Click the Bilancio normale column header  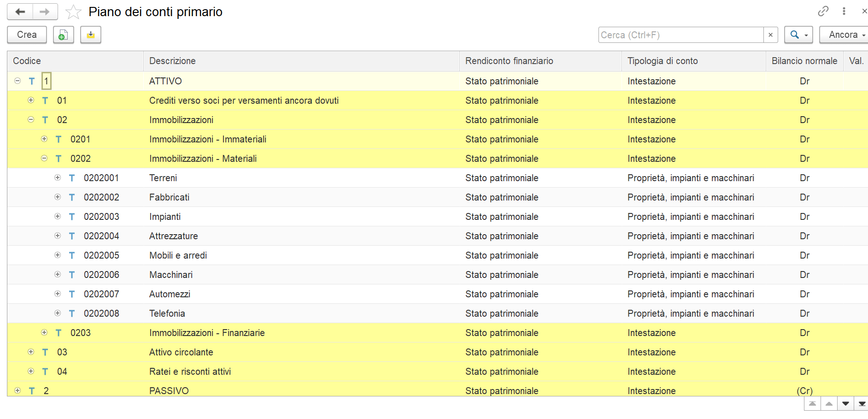coord(804,61)
